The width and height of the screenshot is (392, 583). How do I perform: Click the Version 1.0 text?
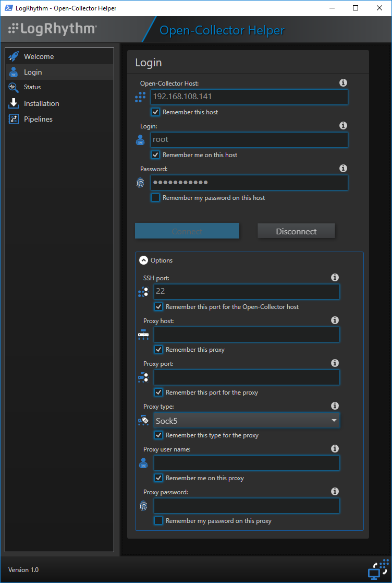pyautogui.click(x=23, y=569)
